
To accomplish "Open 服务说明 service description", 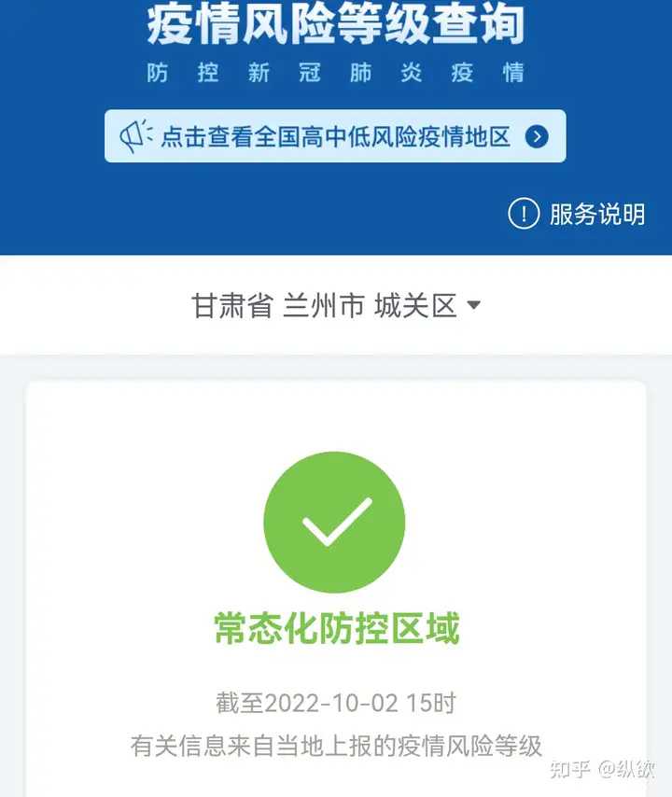I will 597,214.
